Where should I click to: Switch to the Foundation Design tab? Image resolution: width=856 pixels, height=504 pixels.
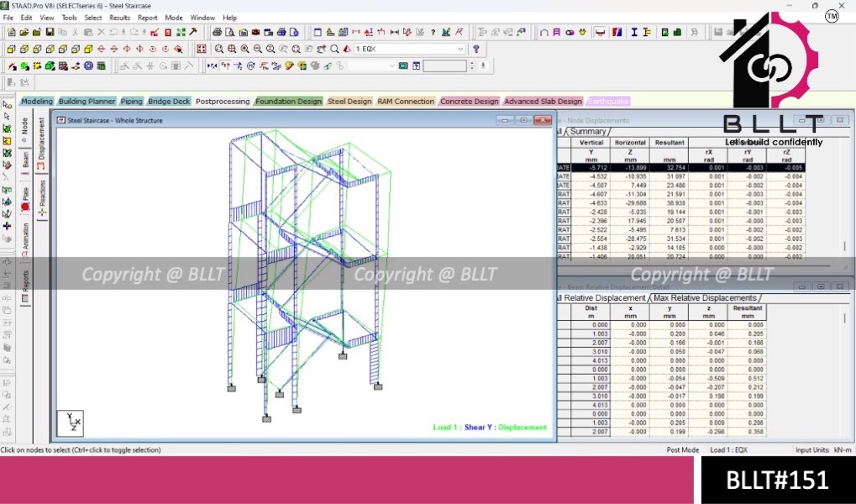(x=288, y=101)
